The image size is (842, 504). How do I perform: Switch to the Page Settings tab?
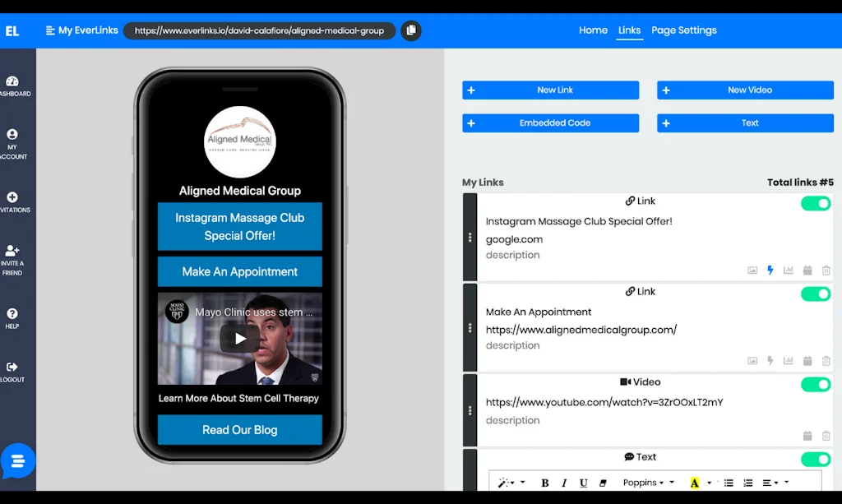[684, 30]
